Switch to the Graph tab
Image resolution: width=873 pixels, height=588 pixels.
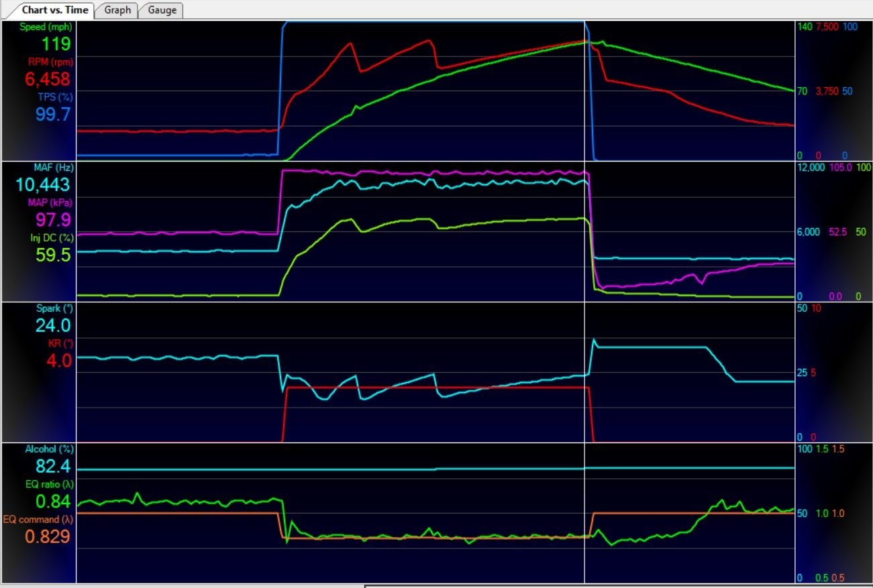117,10
